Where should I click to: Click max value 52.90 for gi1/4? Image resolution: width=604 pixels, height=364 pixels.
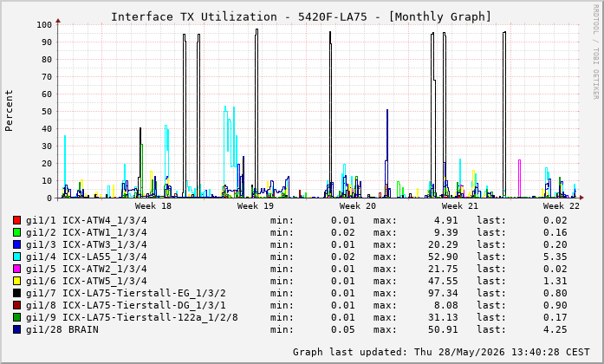[x=443, y=257]
